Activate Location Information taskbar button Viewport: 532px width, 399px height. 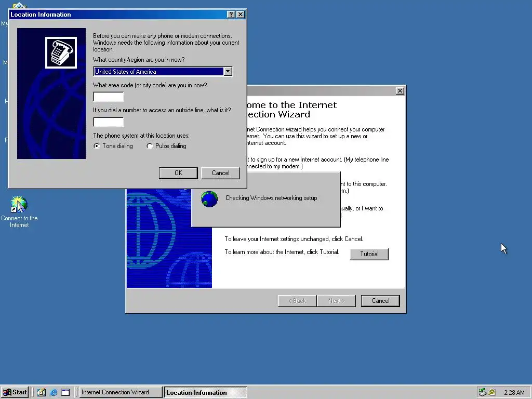point(206,393)
